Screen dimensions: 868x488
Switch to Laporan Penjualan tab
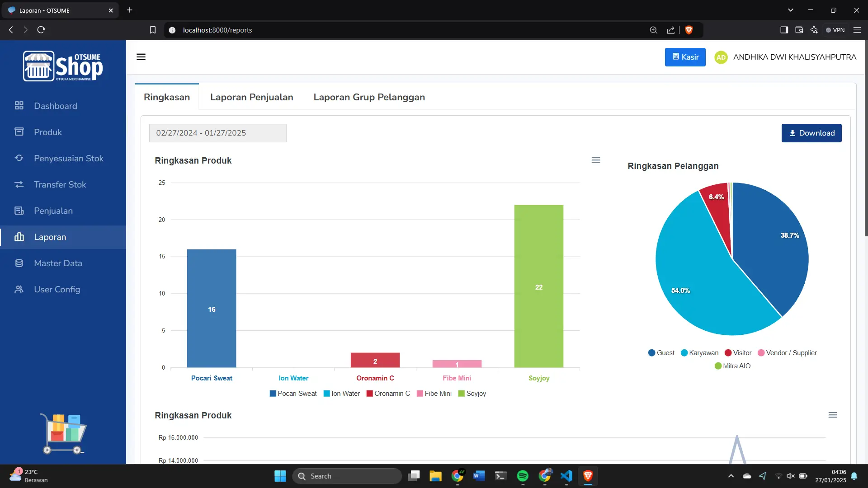(251, 97)
